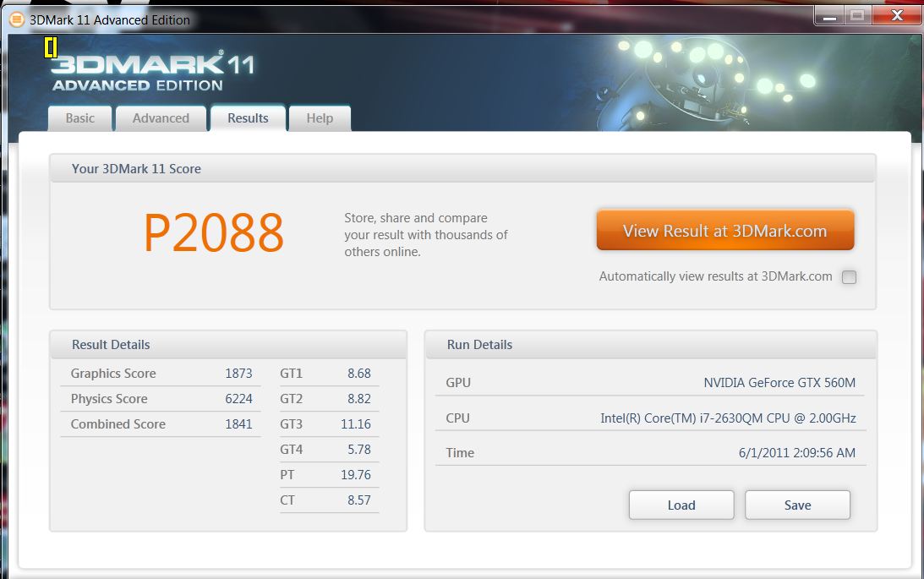Close the 3DMark 11 window
924x579 pixels.
pos(897,16)
